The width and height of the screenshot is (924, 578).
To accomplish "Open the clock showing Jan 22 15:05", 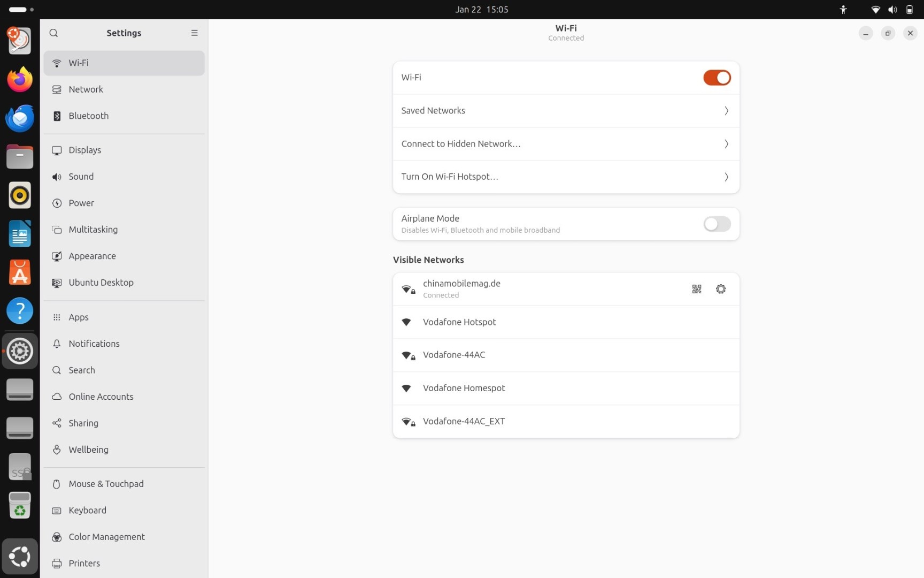I will pyautogui.click(x=481, y=10).
